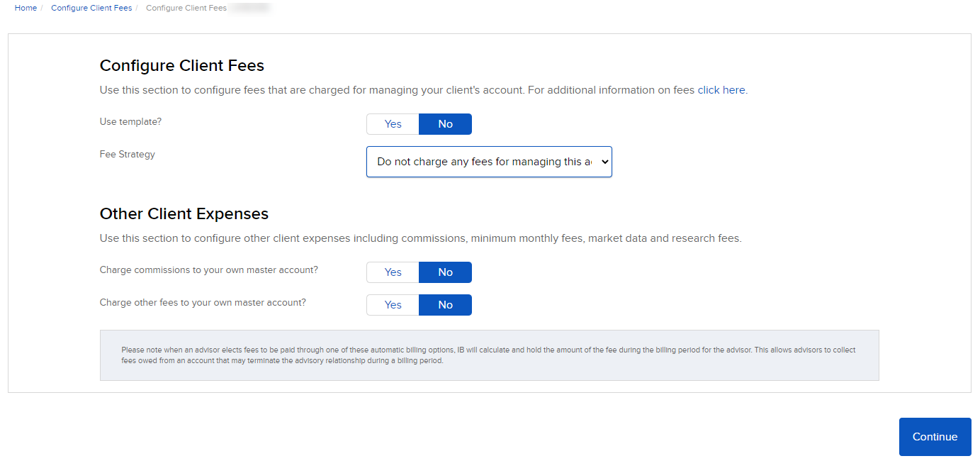Follow the "click here" fees information link
The width and height of the screenshot is (980, 461).
tap(721, 89)
